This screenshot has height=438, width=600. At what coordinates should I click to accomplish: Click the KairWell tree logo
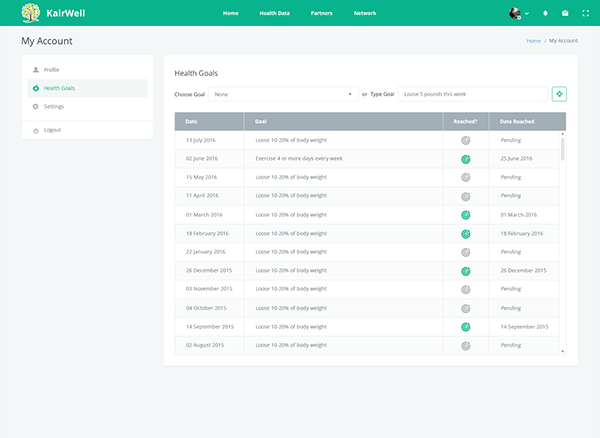click(x=31, y=13)
